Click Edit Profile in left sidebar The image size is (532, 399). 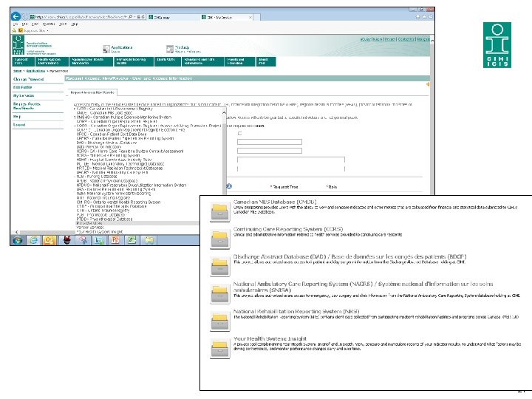click(x=22, y=87)
